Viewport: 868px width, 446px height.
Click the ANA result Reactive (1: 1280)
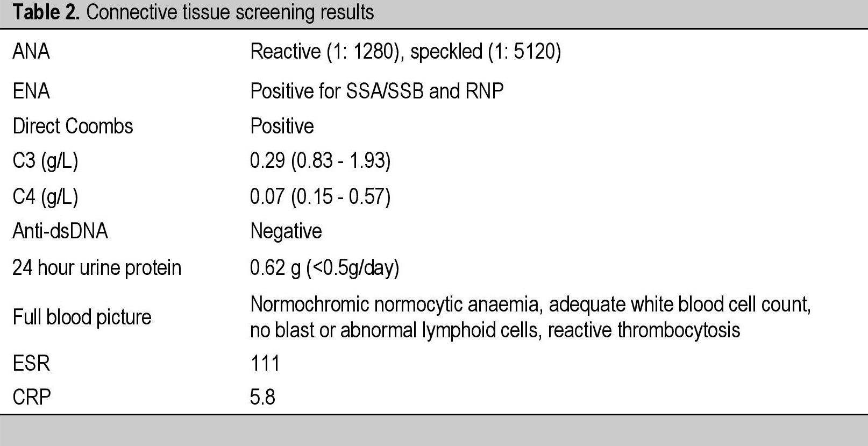point(327,52)
